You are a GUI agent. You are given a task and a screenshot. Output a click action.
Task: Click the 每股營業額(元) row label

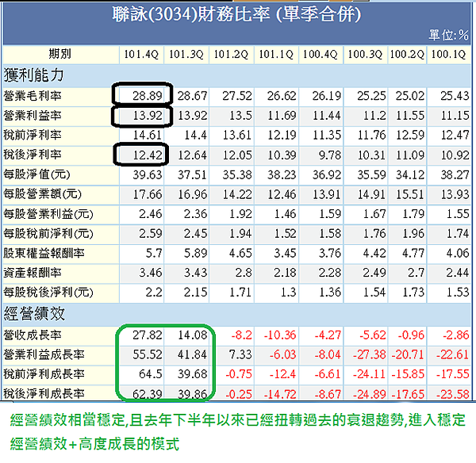(43, 194)
